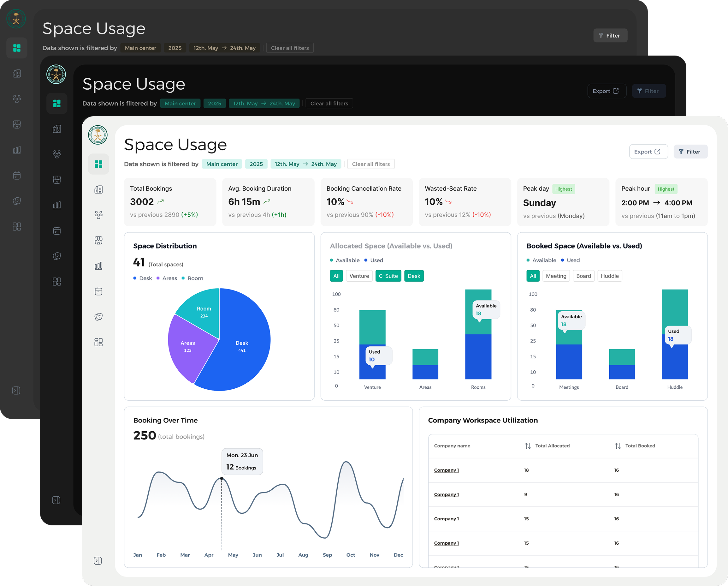Toggle the Venture filter chip in Allocated Space
Viewport: 728px width, 586px height.
(359, 276)
